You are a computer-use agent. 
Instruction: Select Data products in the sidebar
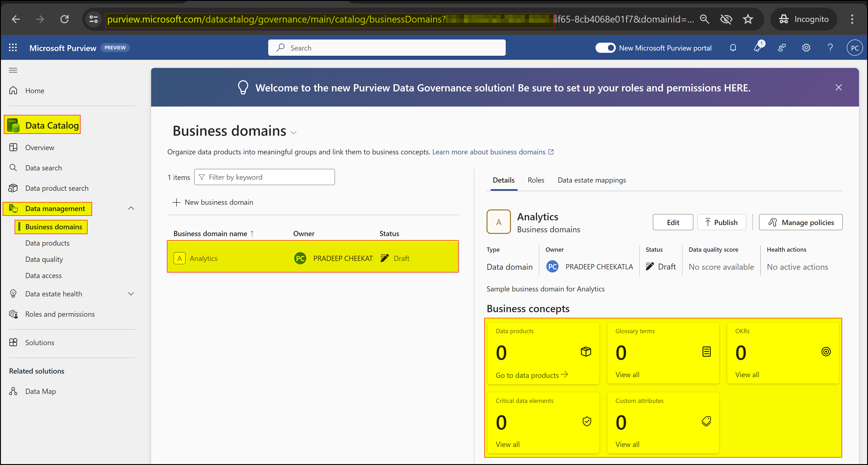click(47, 243)
